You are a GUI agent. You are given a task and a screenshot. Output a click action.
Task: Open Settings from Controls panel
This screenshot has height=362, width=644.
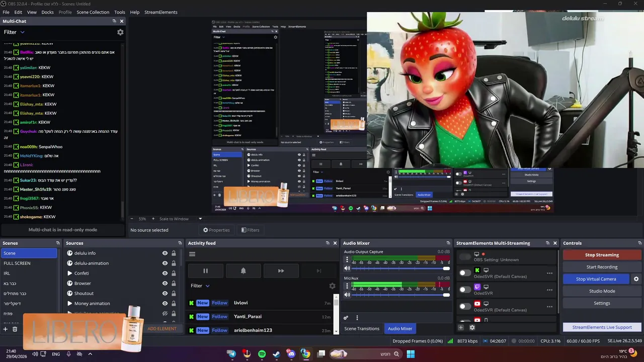point(602,303)
